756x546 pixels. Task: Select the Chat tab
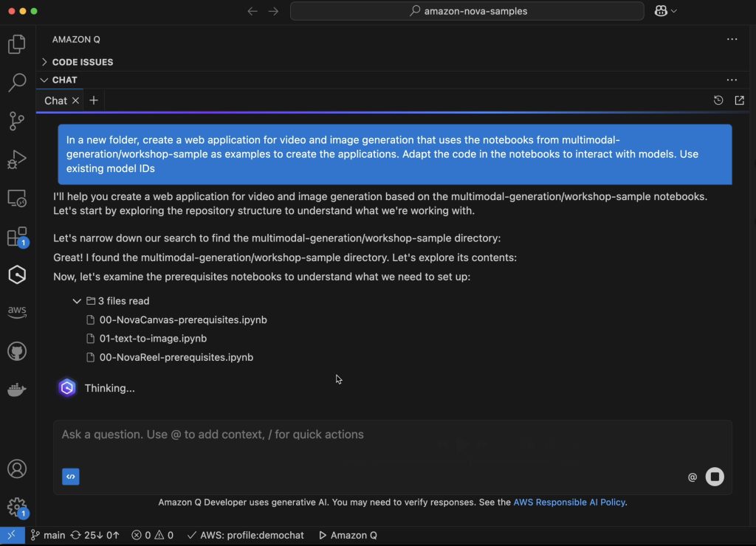click(x=55, y=100)
